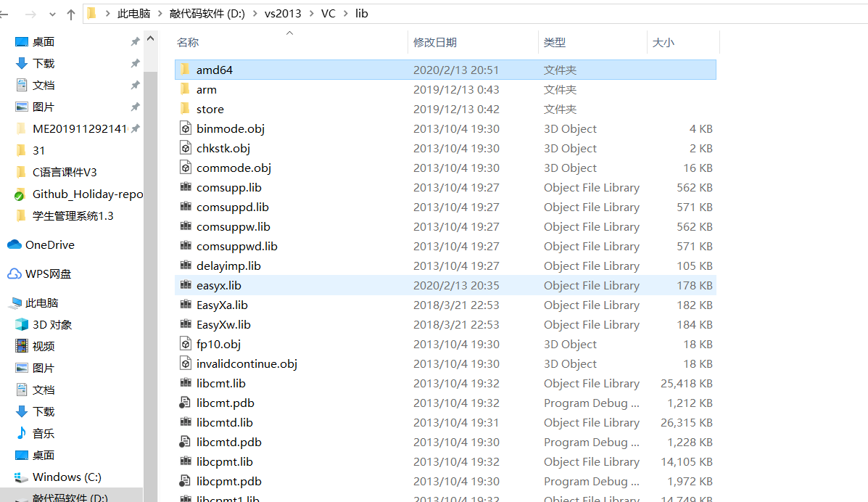Unpin 桌面 using its pin icon
The height and width of the screenshot is (502, 868).
135,41
